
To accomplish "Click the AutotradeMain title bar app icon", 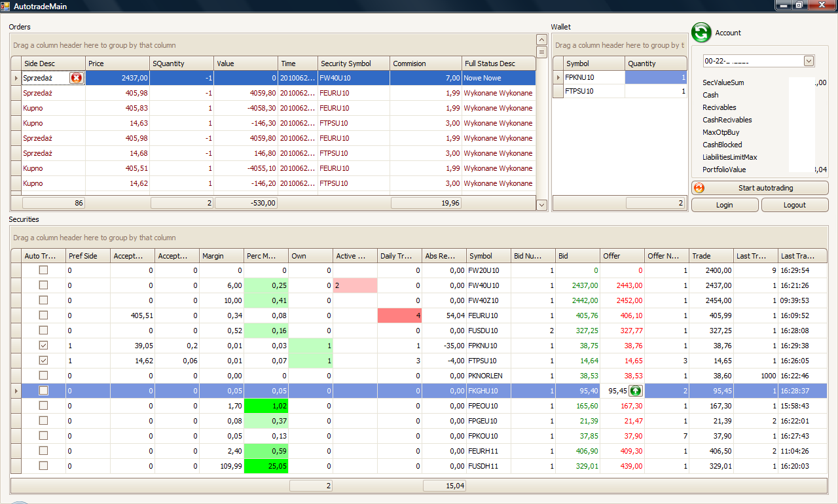I will pyautogui.click(x=6, y=6).
